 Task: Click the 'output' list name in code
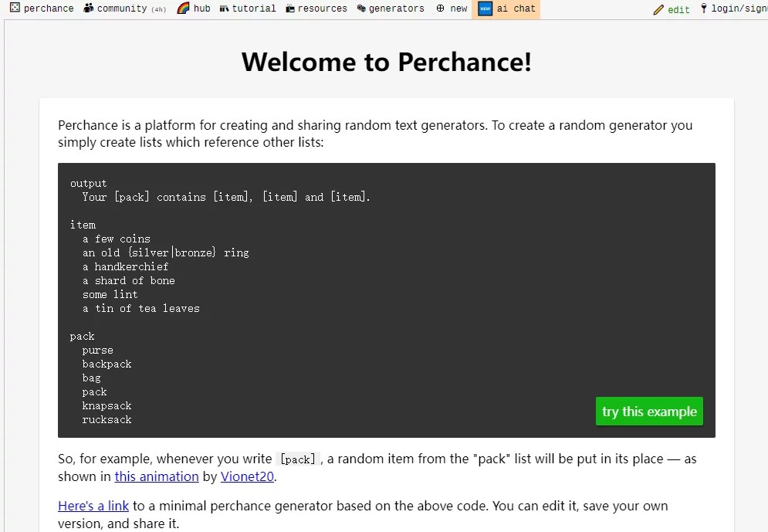[x=88, y=183]
